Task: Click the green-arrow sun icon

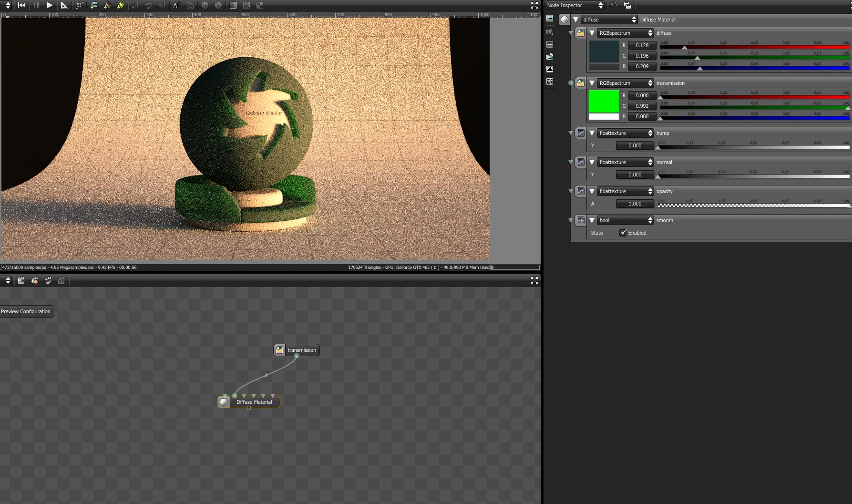Action: point(121,5)
